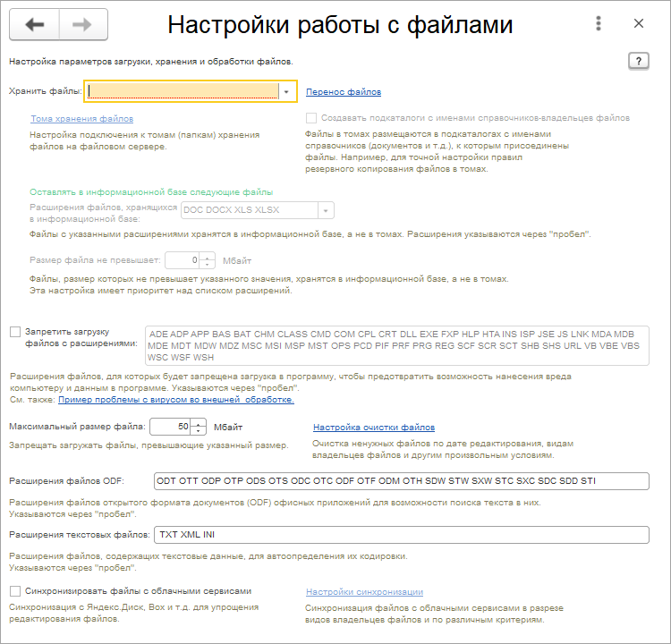The height and width of the screenshot is (644, 671).
Task: Open help with the question mark button
Action: 639,61
